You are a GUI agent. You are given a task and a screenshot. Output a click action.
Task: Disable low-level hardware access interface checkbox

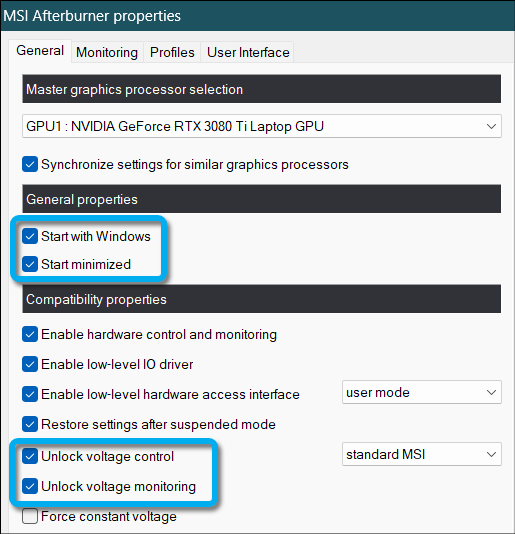point(30,394)
